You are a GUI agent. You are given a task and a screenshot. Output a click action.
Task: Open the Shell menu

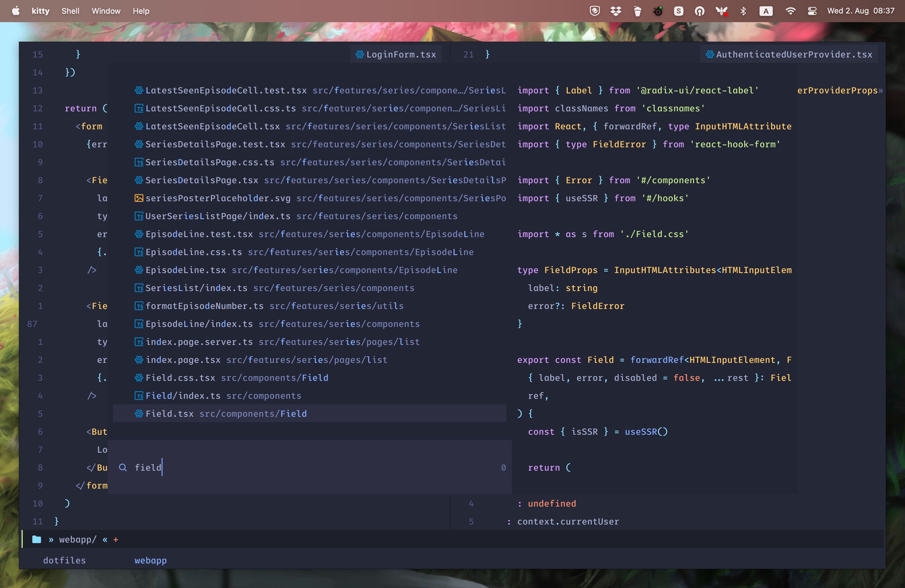point(70,11)
